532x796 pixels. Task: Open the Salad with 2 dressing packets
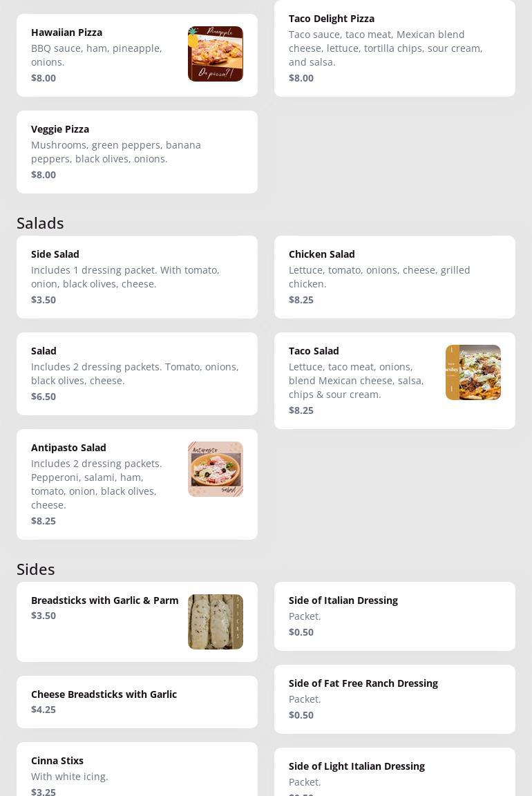[137, 374]
